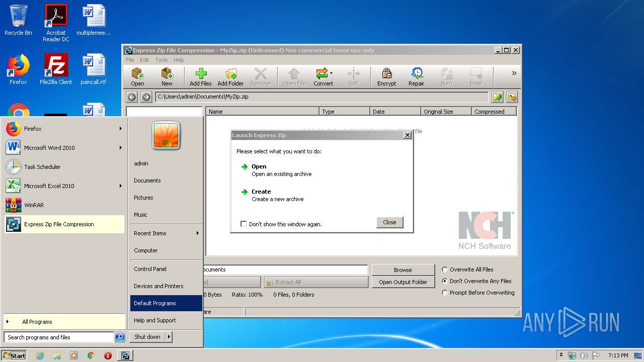Select Express Zip File Compression entry

64,224
